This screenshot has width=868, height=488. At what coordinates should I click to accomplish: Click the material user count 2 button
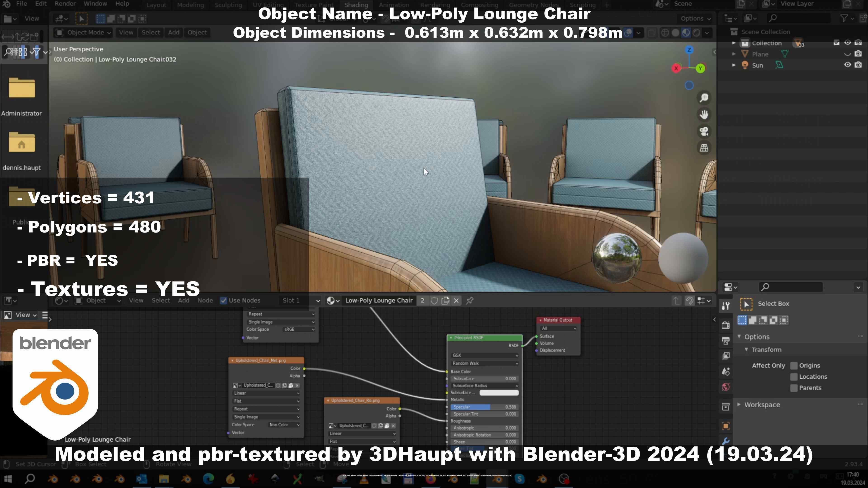click(422, 301)
